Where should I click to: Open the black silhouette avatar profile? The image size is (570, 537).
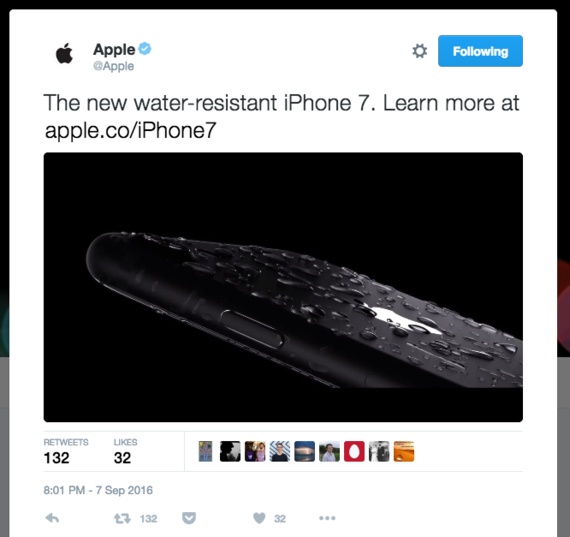click(230, 452)
